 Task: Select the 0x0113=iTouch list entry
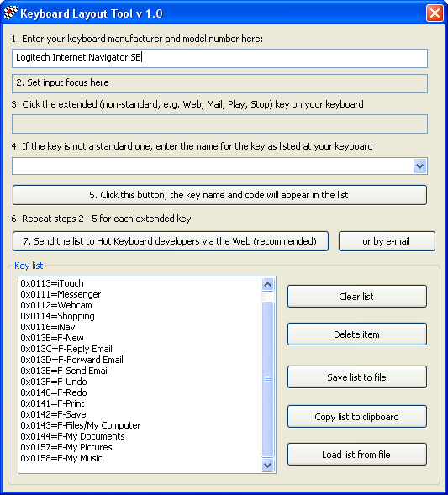click(x=52, y=283)
